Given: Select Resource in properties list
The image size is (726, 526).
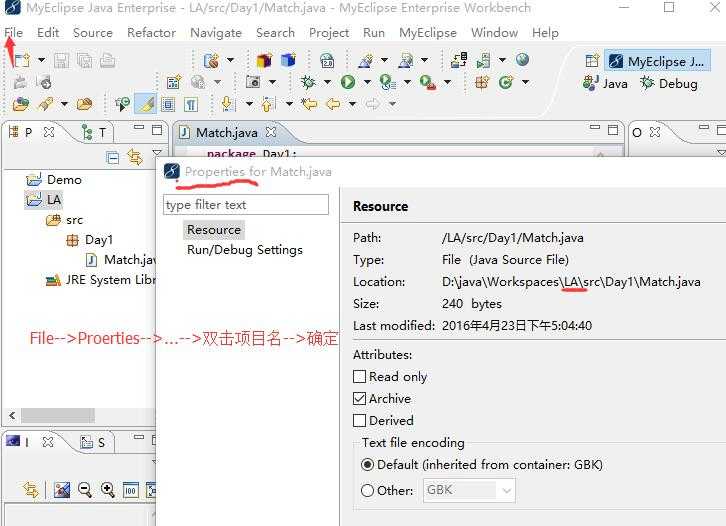Looking at the screenshot, I should pyautogui.click(x=213, y=230).
